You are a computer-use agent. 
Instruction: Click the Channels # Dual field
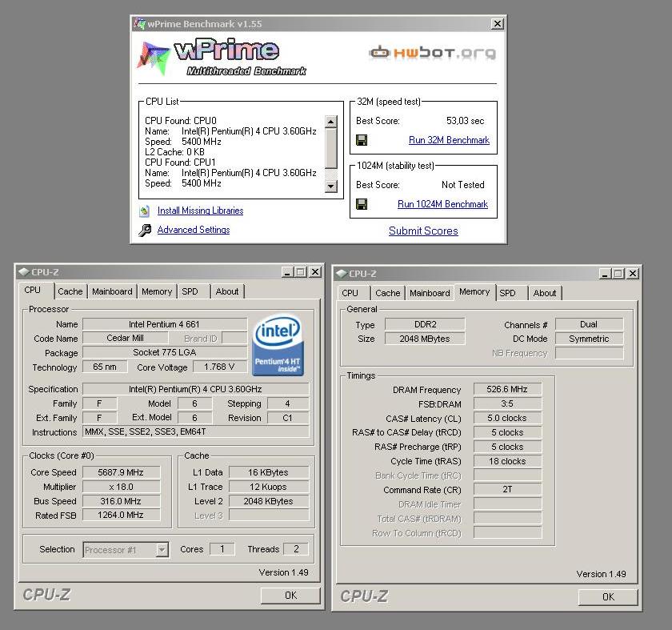589,325
